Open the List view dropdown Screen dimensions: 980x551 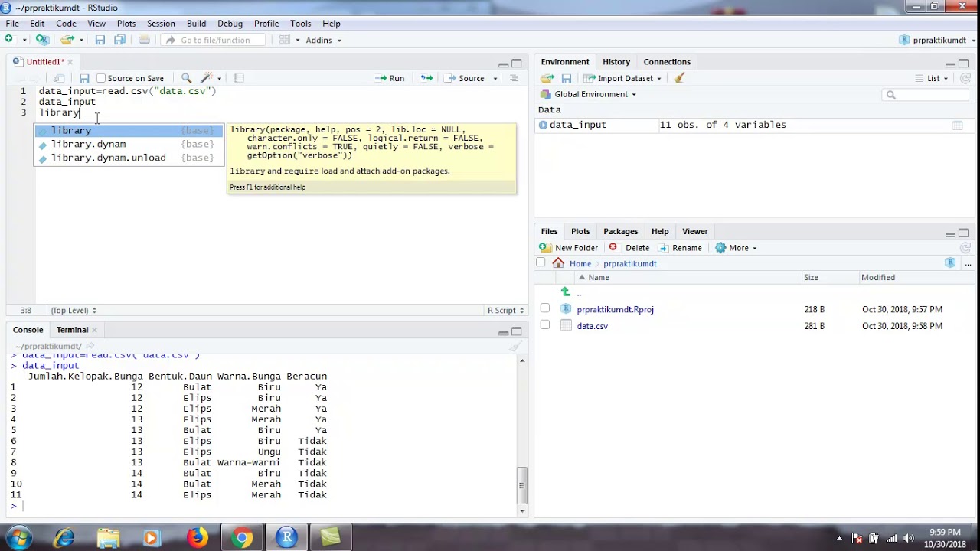point(932,78)
